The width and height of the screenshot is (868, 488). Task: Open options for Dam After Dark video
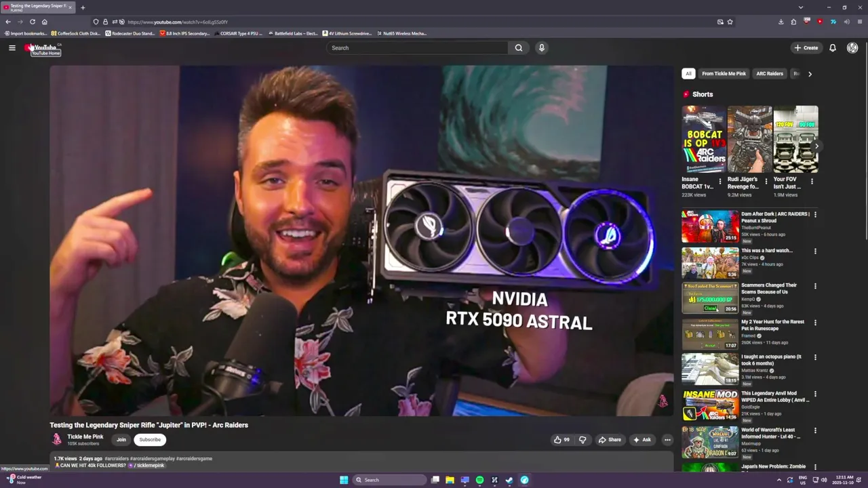(815, 214)
